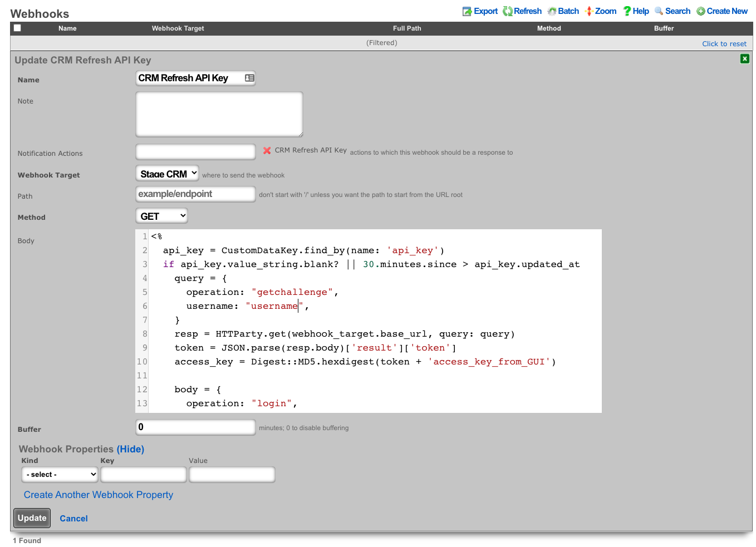The image size is (756, 547).
Task: Toggle the select-all checkbox in table header
Action: click(17, 28)
